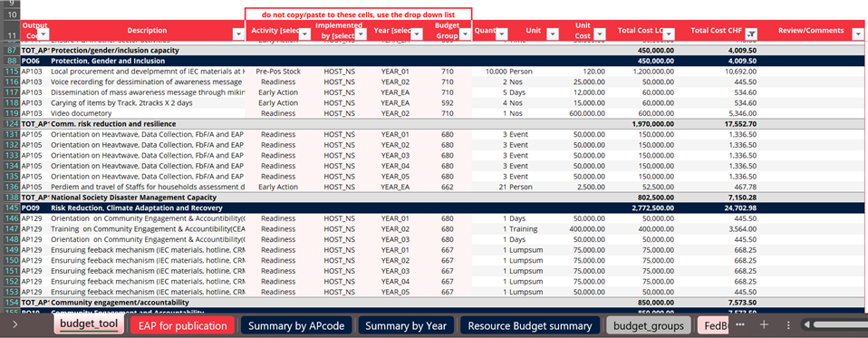Open the sheet options vertical dots menu

[x=789, y=324]
